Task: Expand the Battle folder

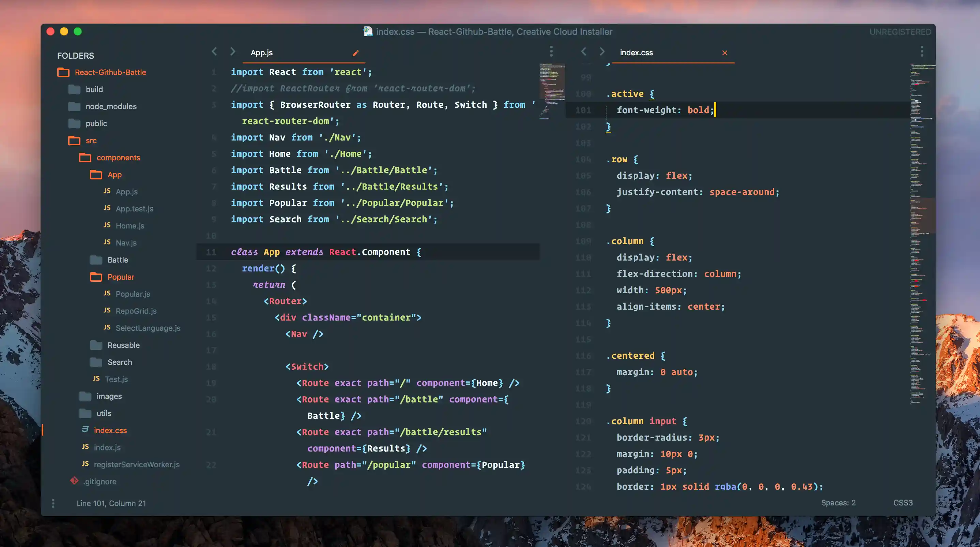Action: 118,260
